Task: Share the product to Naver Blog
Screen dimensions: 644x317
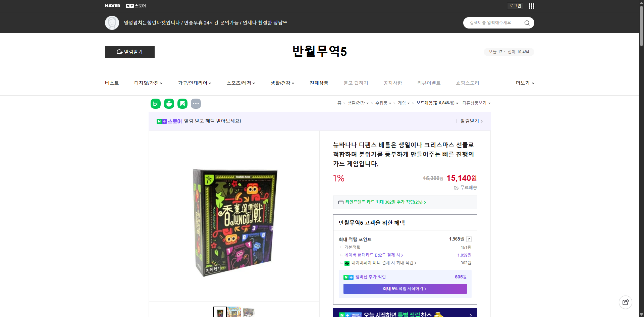Action: pos(155,103)
